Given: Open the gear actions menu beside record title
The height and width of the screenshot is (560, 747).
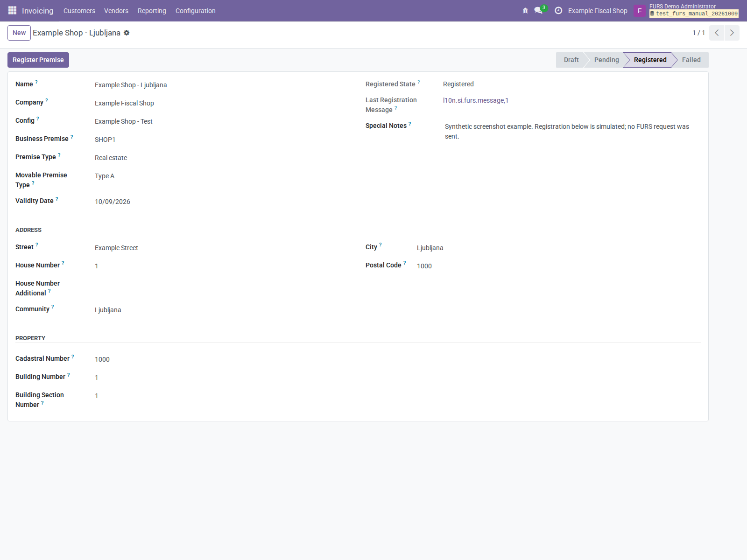Looking at the screenshot, I should click(x=127, y=33).
